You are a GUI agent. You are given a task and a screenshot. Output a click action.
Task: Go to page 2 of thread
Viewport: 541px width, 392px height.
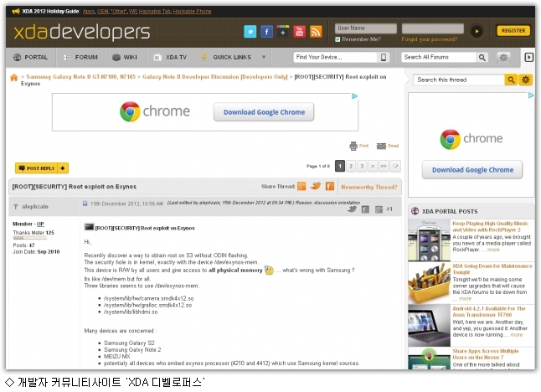[x=351, y=167]
